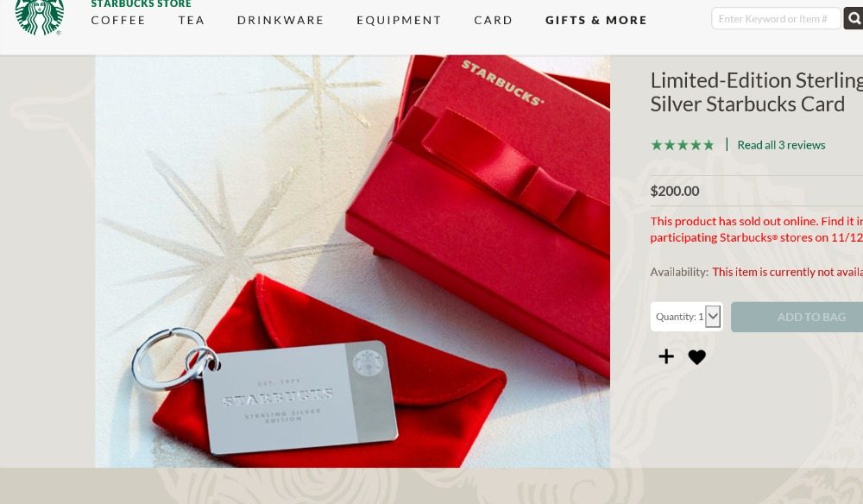Click the Starbucks Store link
The width and height of the screenshot is (863, 504).
[141, 4]
